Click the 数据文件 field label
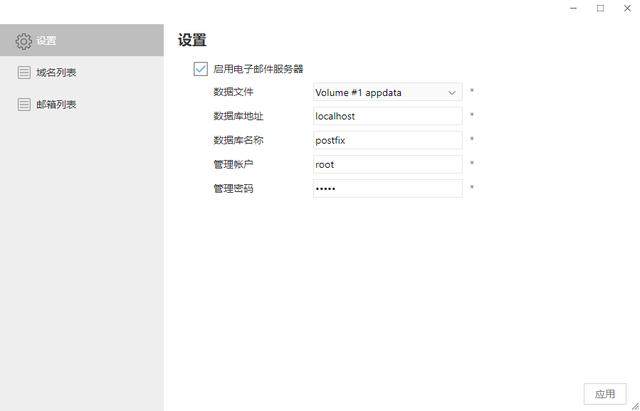This screenshot has height=411, width=640. coord(233,92)
